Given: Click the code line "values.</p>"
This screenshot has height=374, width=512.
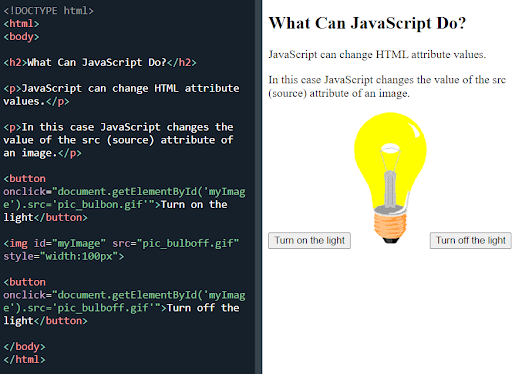Looking at the screenshot, I should tap(36, 101).
